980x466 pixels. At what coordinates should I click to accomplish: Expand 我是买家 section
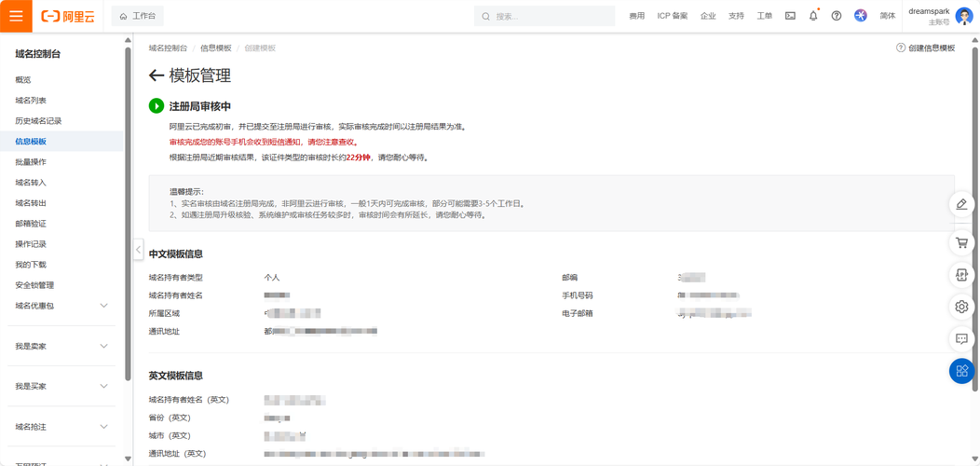tap(103, 386)
